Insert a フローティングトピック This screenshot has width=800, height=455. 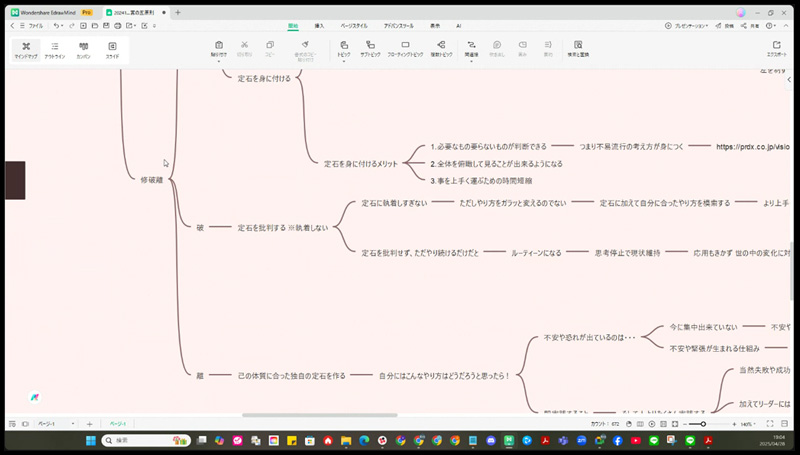[405, 47]
